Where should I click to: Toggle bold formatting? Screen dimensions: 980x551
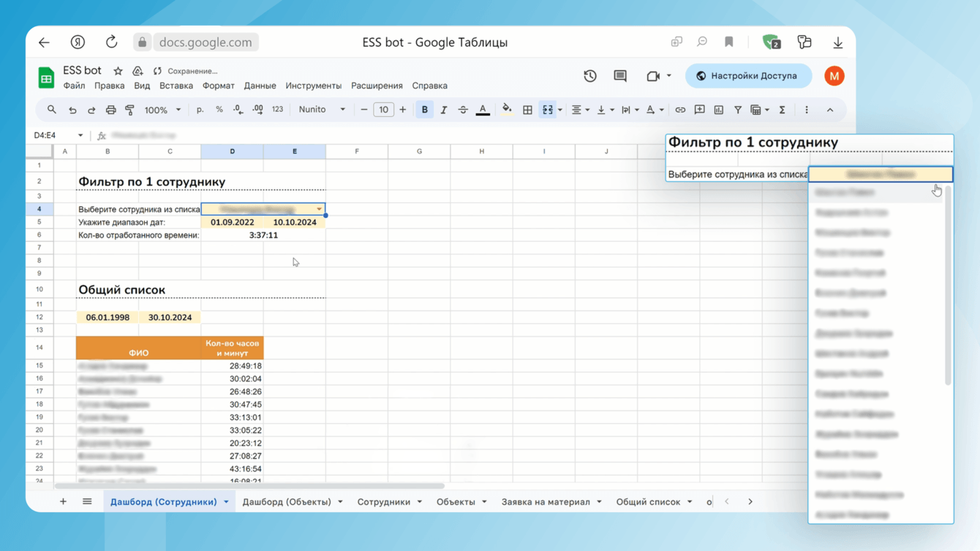424,110
